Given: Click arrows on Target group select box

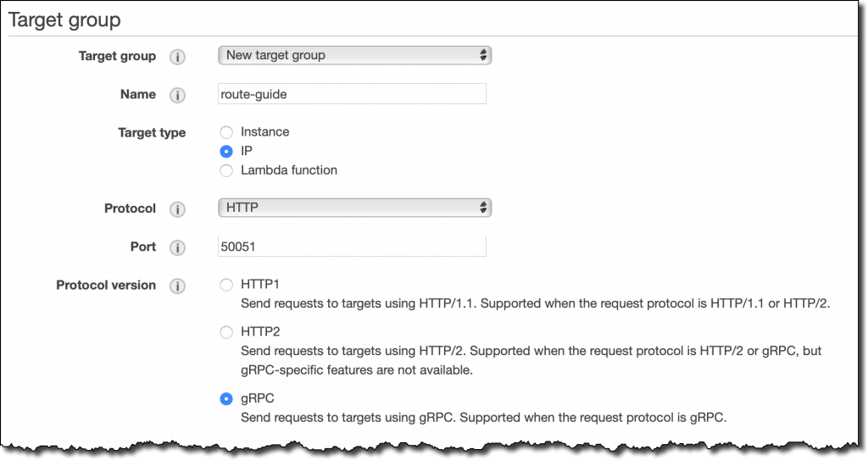Looking at the screenshot, I should (x=483, y=55).
